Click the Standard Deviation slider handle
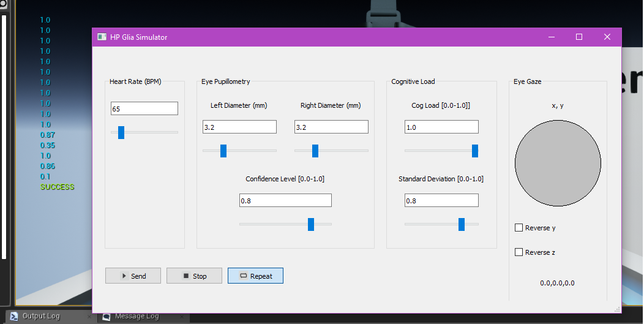The height and width of the screenshot is (324, 644). [462, 224]
